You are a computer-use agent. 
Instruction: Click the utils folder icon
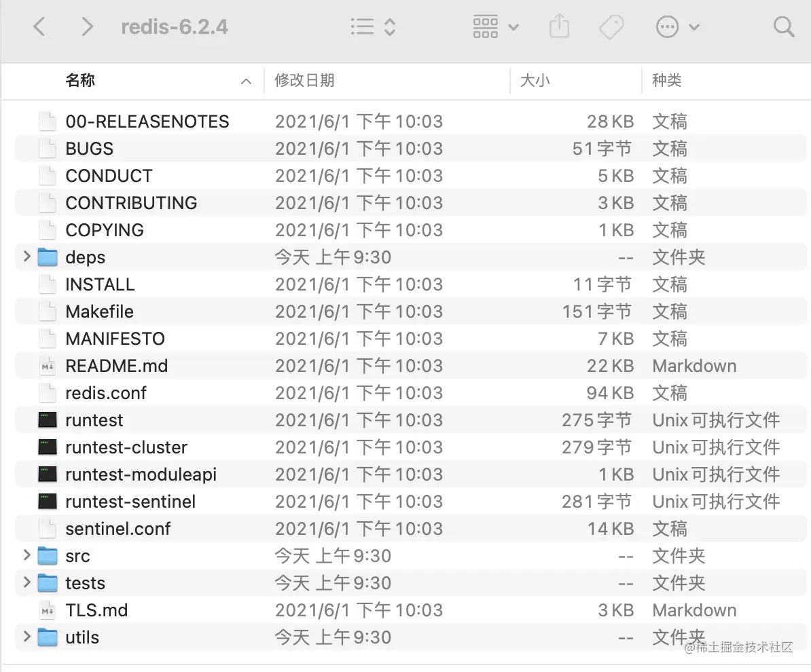coord(48,637)
